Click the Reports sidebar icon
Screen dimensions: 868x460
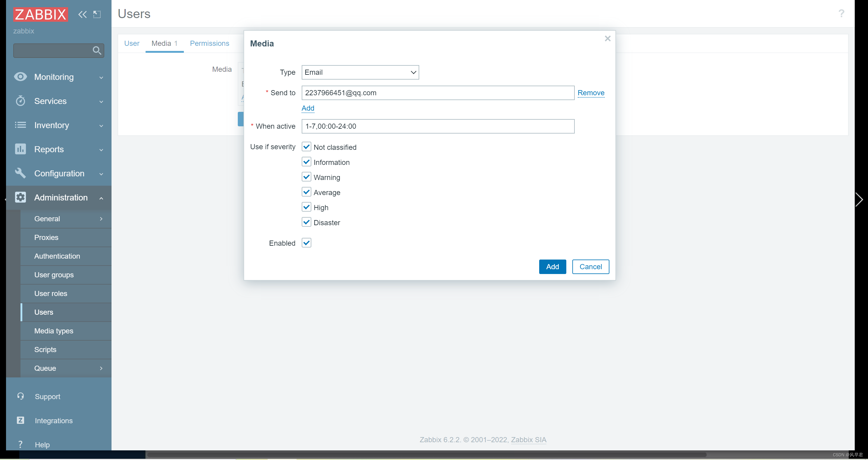tap(21, 149)
